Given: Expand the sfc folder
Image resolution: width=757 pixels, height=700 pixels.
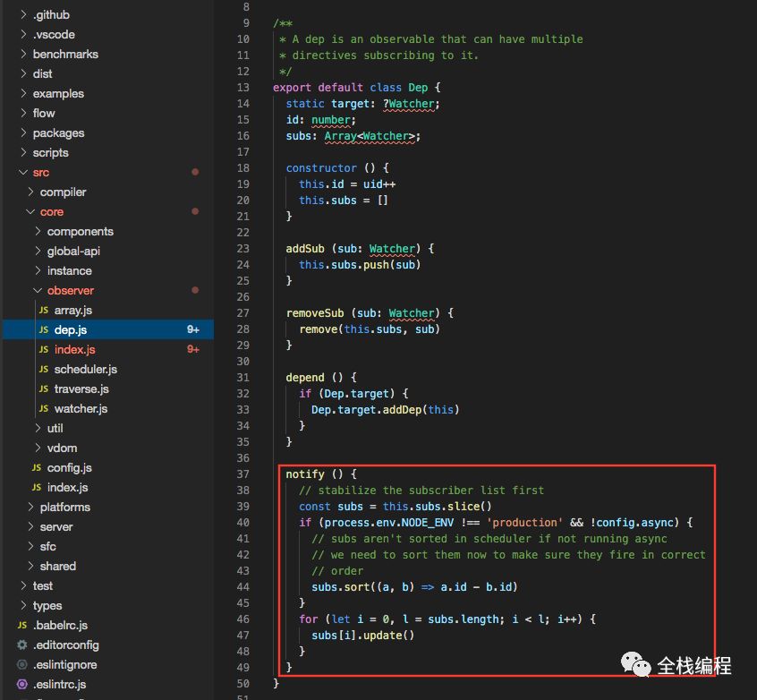Looking at the screenshot, I should (48, 546).
